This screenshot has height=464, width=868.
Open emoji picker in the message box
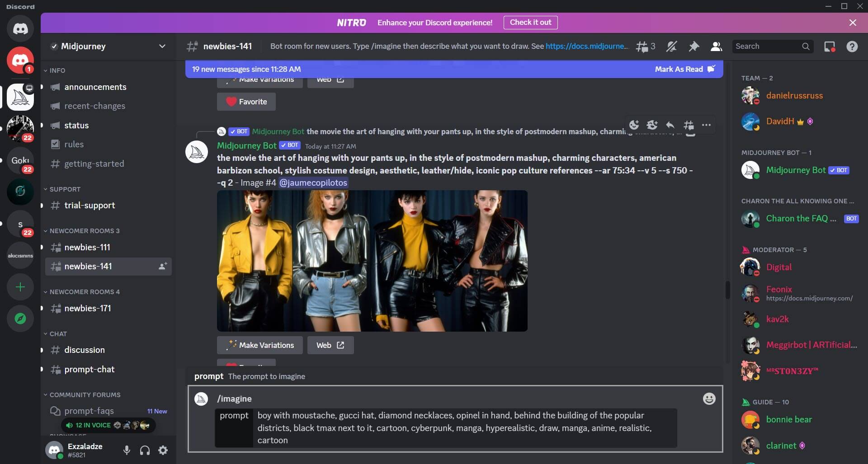coord(709,398)
